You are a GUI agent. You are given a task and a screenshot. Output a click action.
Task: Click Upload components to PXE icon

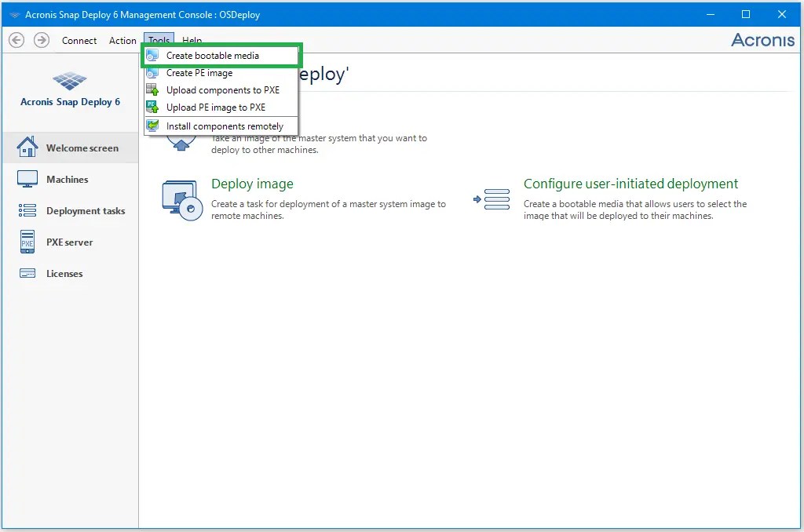tap(152, 89)
